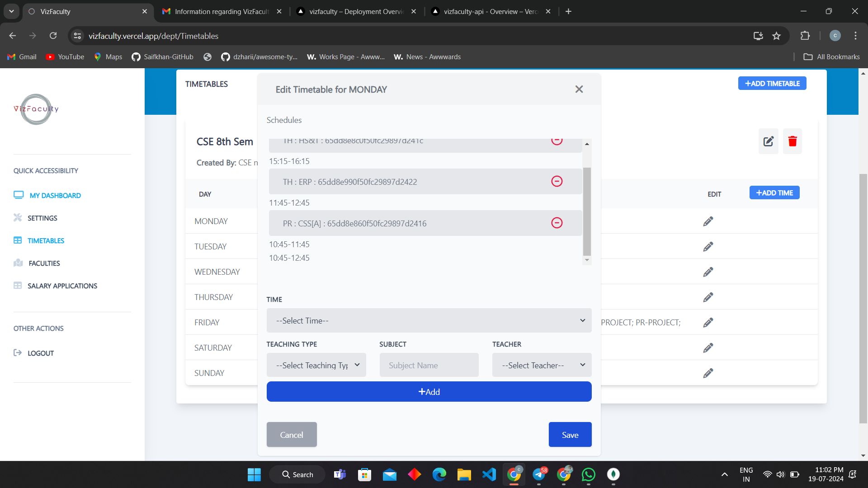Click the write/edit icon next to CSE 8th Sem

click(x=768, y=141)
